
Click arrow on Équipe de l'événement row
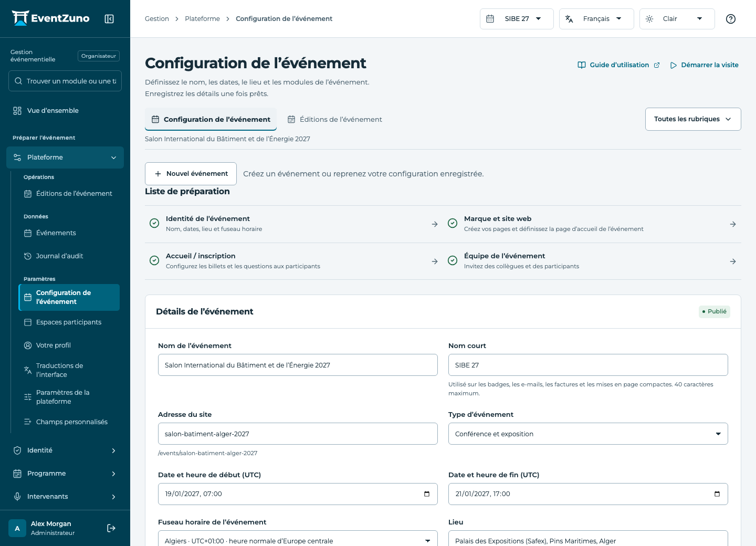(733, 261)
